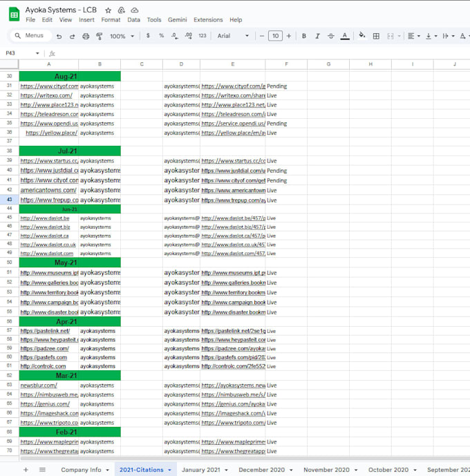This screenshot has height=476, width=470.
Task: Switch to the January 2021 sheet tab
Action: pos(201,470)
